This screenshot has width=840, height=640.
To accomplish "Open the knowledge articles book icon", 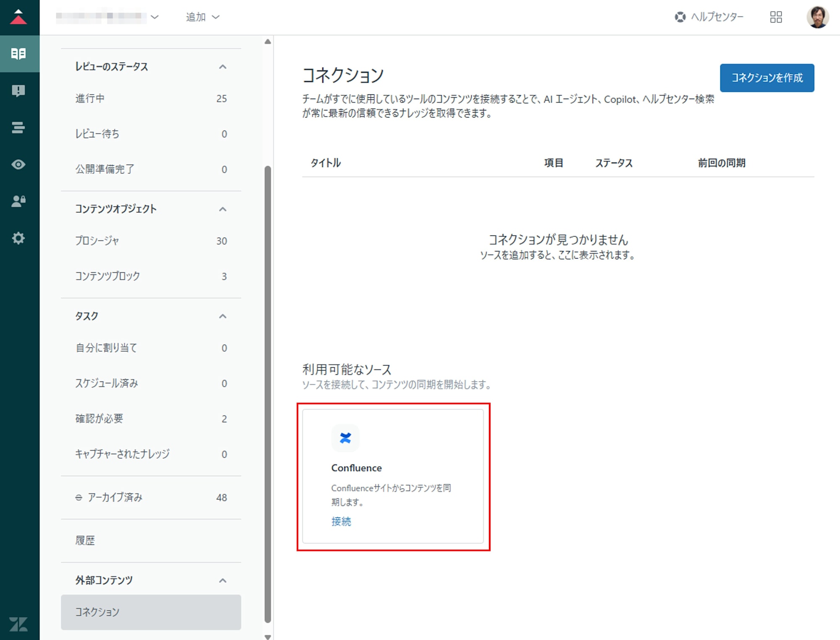I will point(18,54).
